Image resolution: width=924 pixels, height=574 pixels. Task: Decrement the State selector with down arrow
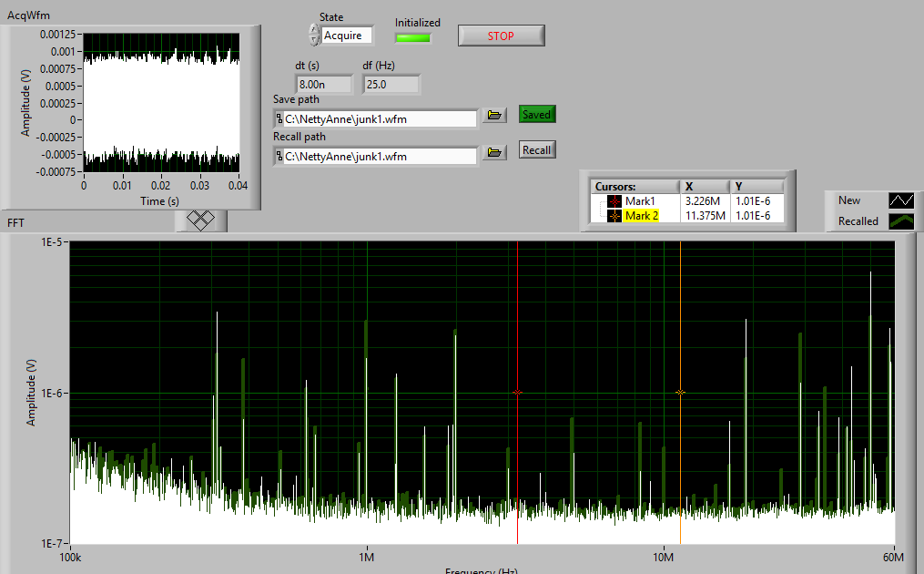pos(314,40)
